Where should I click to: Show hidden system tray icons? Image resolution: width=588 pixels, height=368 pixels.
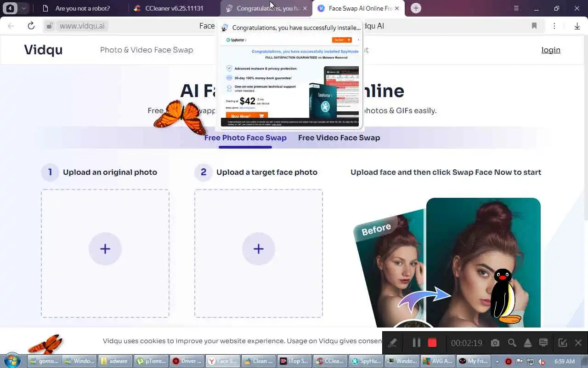point(497,362)
